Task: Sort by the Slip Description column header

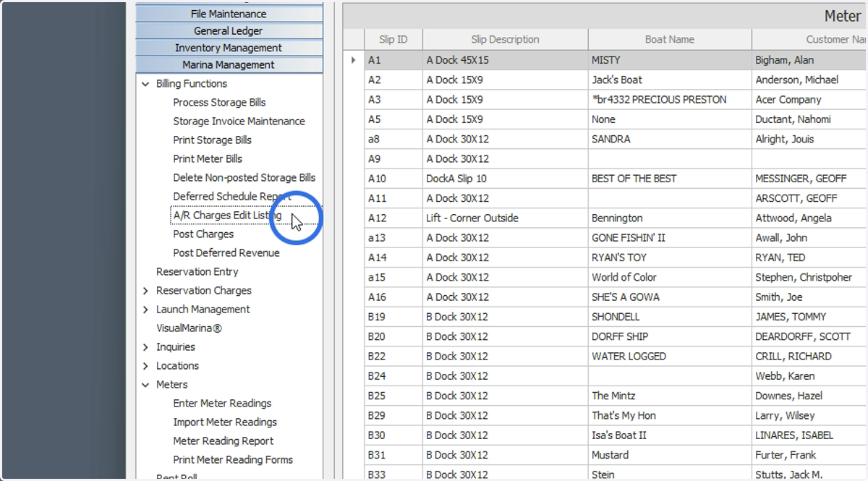Action: click(505, 40)
